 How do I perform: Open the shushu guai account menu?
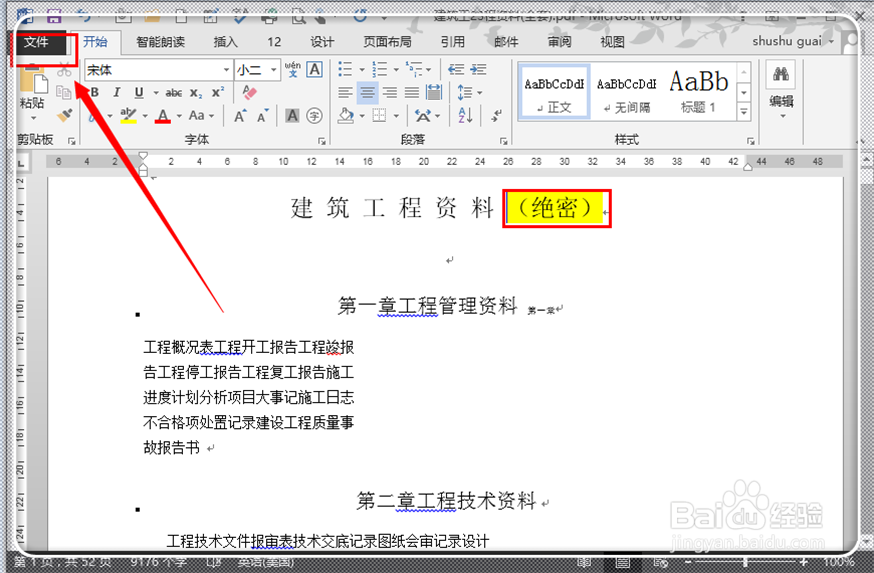click(792, 41)
